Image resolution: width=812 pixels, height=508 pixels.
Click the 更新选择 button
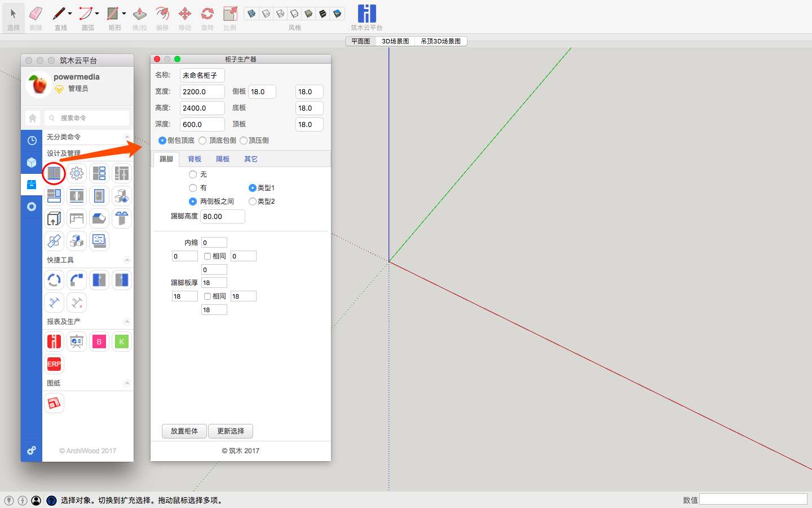coord(231,431)
